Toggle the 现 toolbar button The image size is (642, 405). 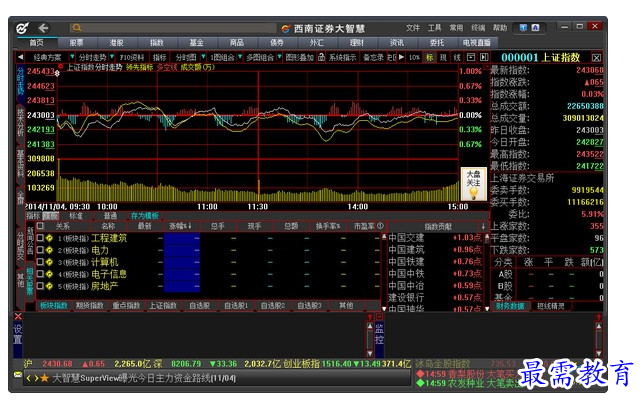[x=443, y=57]
